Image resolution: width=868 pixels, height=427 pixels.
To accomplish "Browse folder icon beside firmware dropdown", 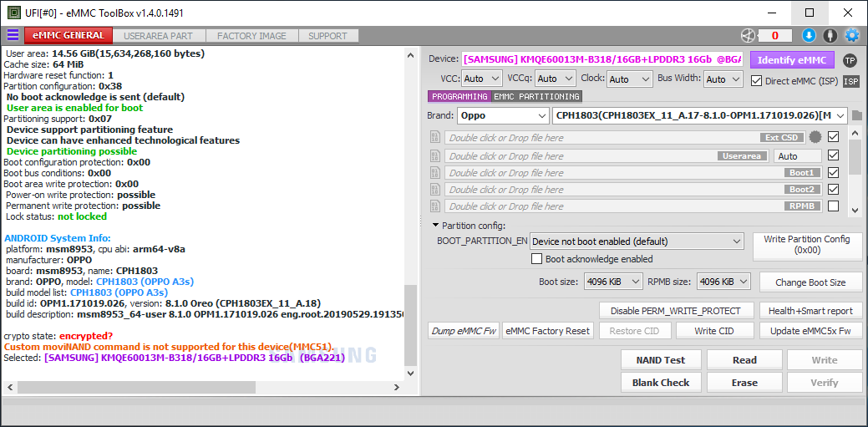I will coord(857,116).
